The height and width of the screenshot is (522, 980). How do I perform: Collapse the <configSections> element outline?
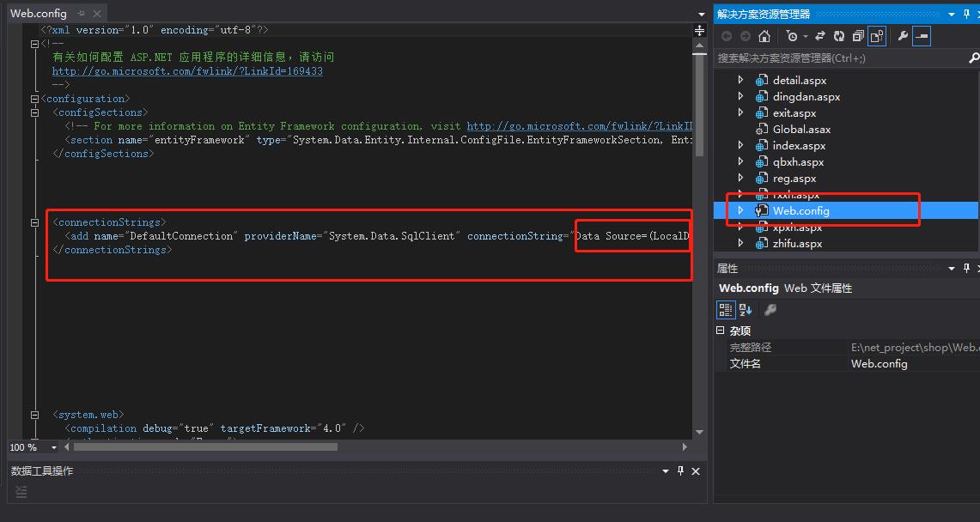[34, 112]
